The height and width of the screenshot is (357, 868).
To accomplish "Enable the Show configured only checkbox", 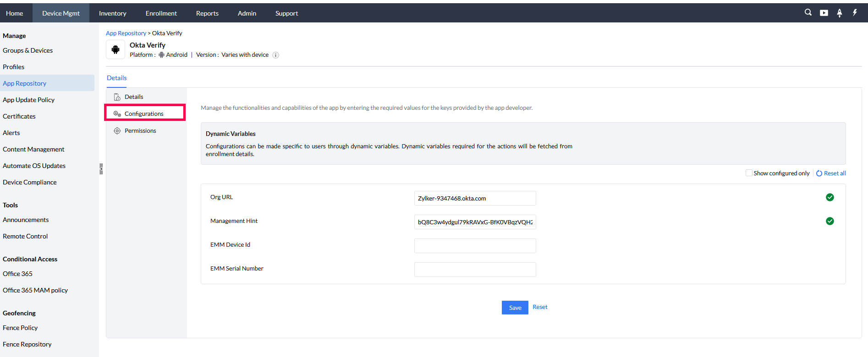I will pyautogui.click(x=749, y=173).
